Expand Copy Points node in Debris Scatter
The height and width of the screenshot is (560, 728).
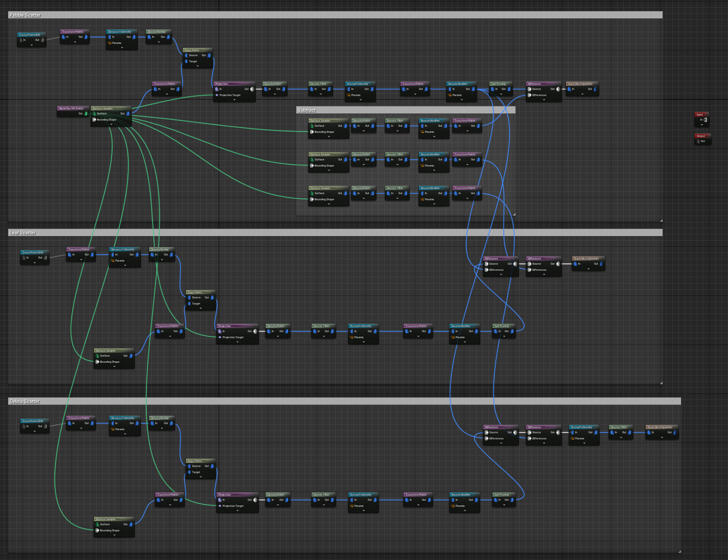[201, 477]
